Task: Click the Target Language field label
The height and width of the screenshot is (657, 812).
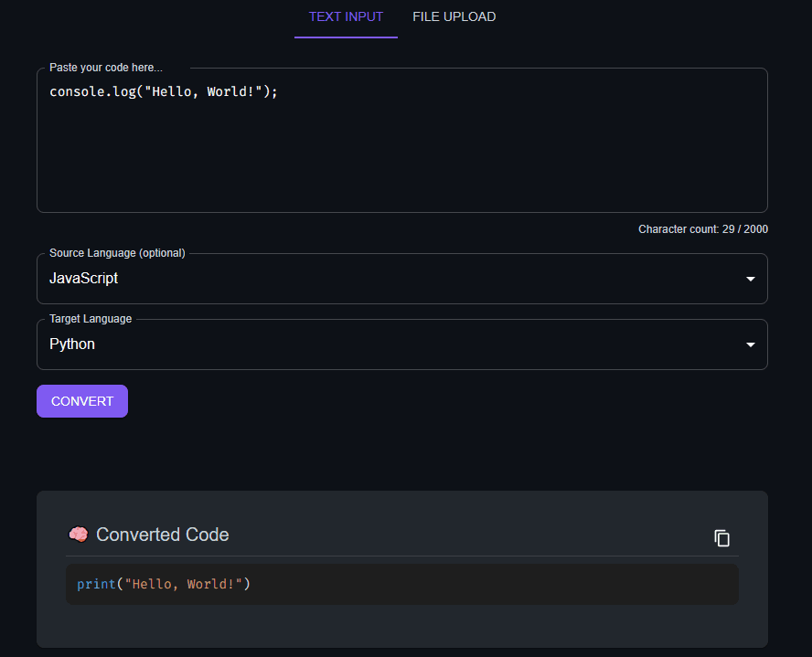Action: 90,318
